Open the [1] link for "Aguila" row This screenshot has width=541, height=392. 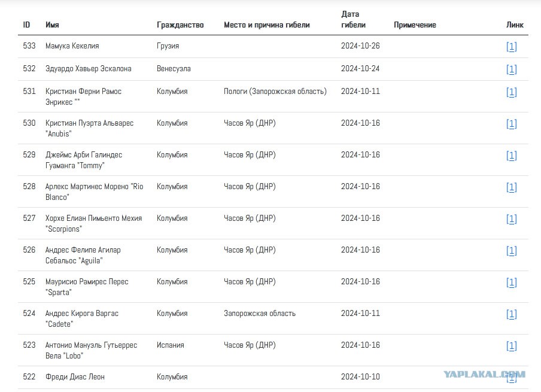point(511,251)
